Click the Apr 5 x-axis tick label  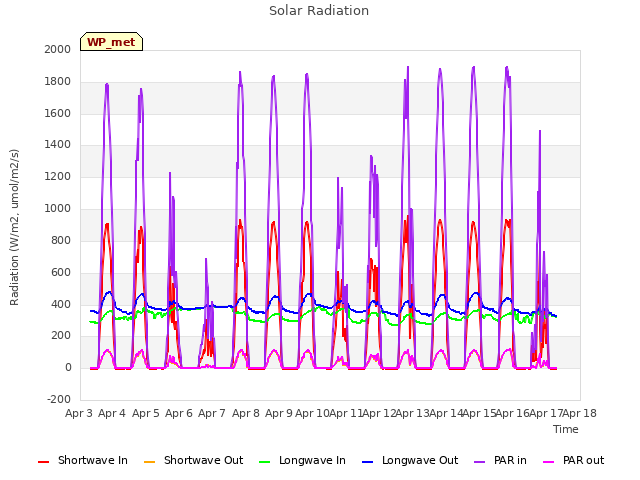pos(146,413)
